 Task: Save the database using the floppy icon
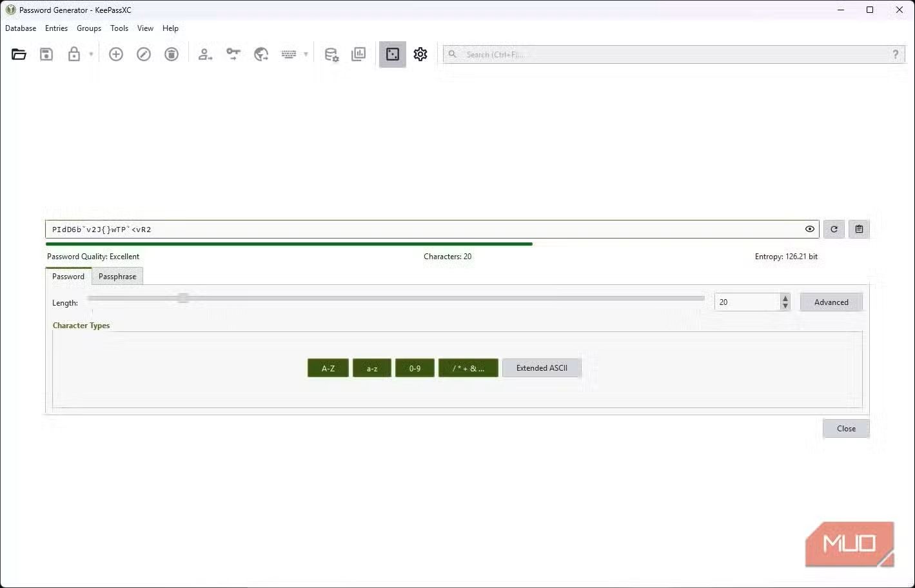[46, 55]
